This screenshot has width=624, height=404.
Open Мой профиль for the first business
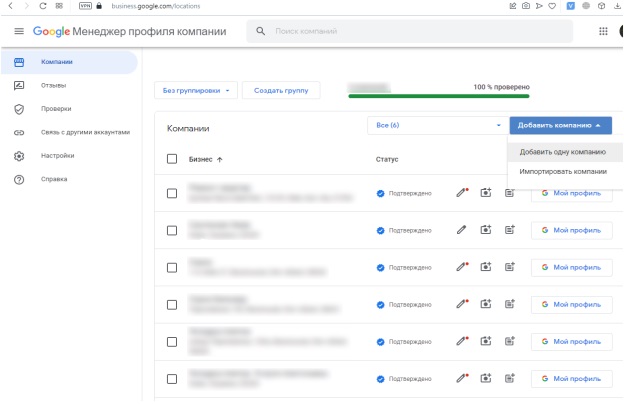(571, 194)
